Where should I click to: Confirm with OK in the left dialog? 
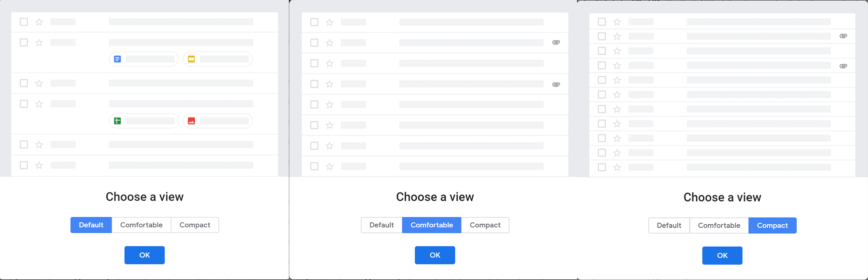[x=145, y=255]
